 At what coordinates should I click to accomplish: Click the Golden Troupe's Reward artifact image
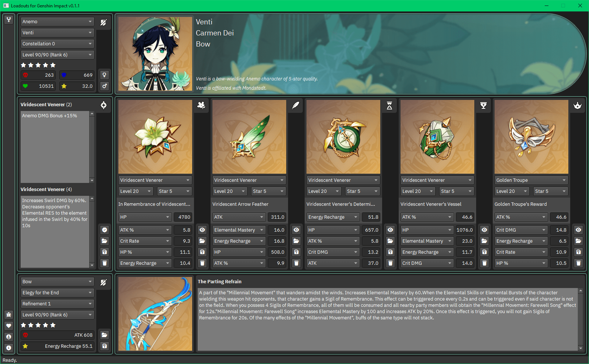(531, 137)
